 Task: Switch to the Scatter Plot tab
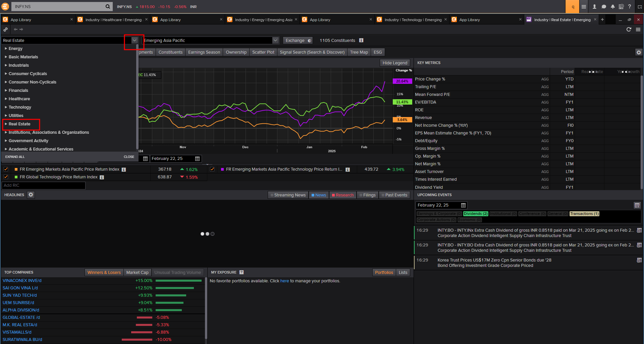pyautogui.click(x=263, y=52)
